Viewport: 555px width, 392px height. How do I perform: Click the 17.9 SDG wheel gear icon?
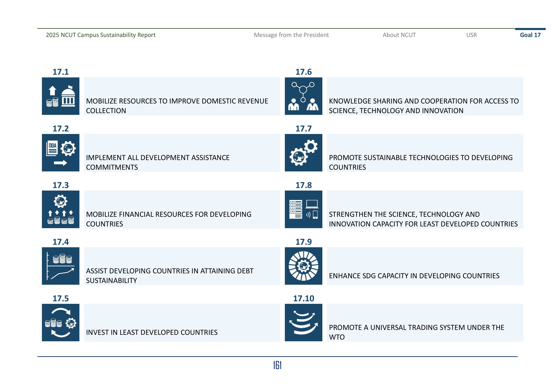coord(303,266)
